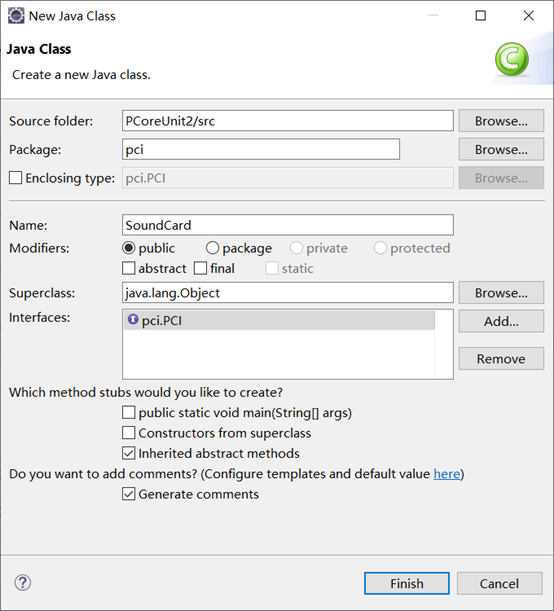Select the pci.PCI interface icon
The image size is (554, 611).
[x=133, y=320]
